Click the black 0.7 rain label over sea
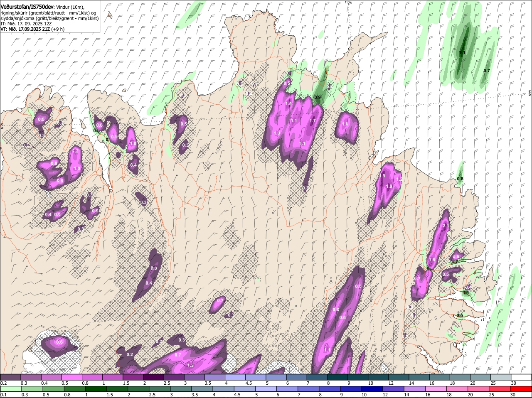Image resolution: width=532 pixels, height=398 pixels. coord(487,71)
